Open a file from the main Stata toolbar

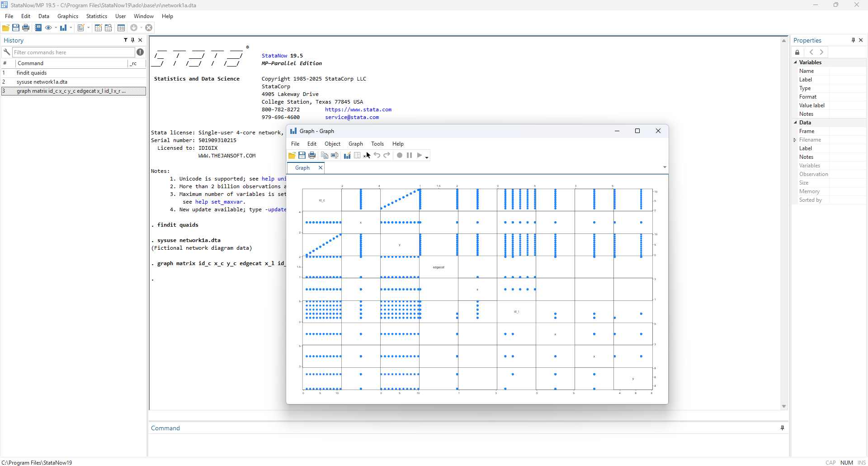tap(6, 28)
